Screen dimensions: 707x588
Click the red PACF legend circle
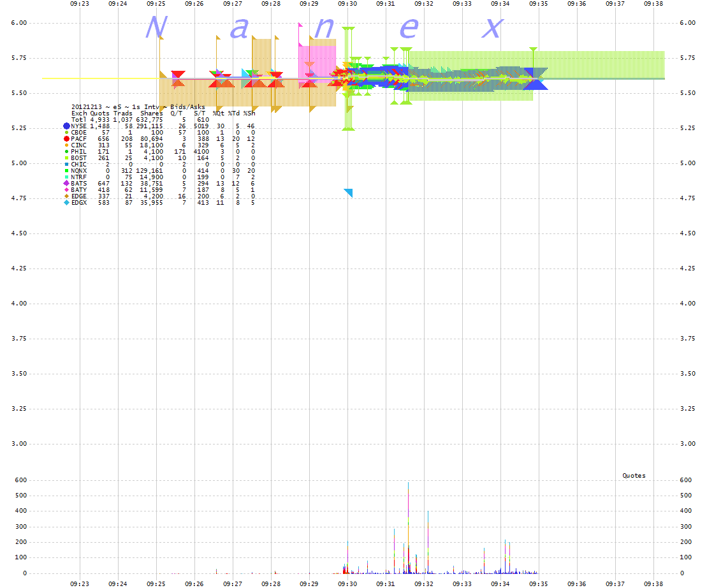click(x=66, y=139)
